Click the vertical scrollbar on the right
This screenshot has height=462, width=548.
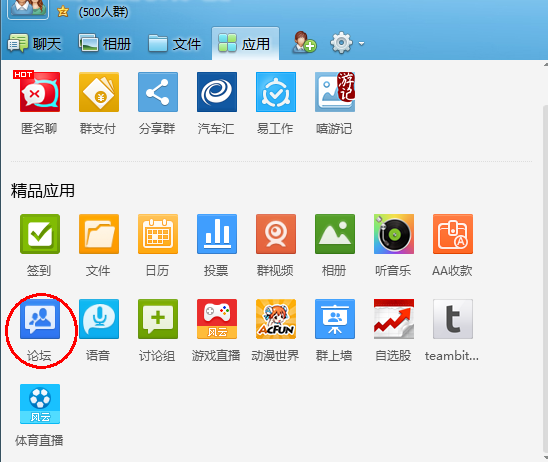click(545, 280)
